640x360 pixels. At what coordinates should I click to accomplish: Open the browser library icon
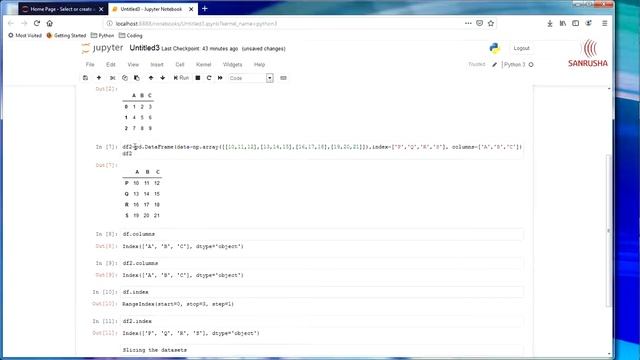[563, 24]
